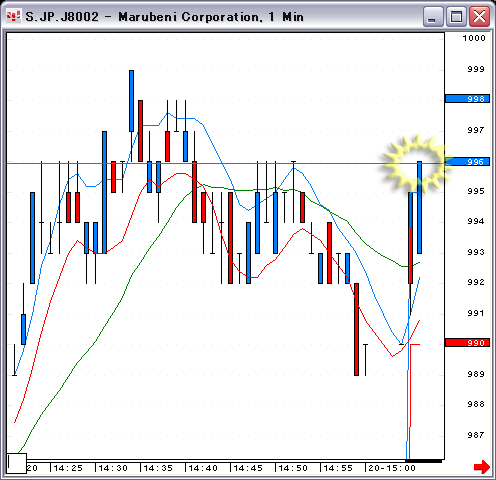Screen dimensions: 496x480
Task: Click the 992 price axis label
Action: 476,282
